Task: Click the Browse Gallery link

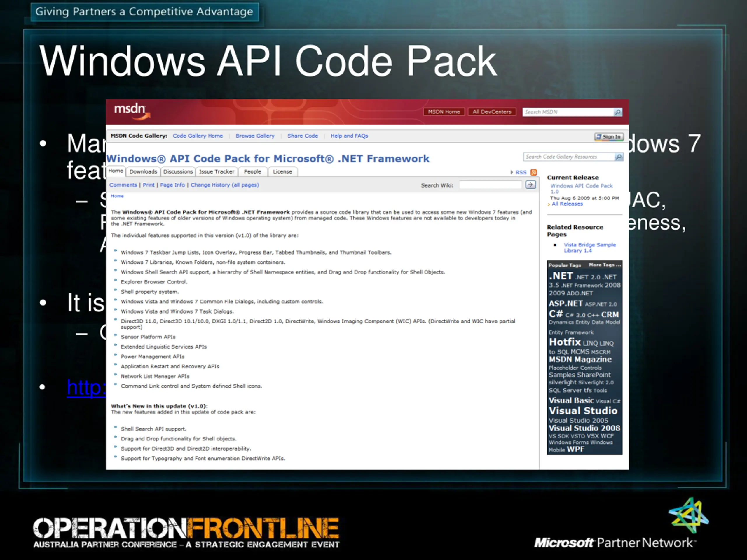Action: coord(255,136)
